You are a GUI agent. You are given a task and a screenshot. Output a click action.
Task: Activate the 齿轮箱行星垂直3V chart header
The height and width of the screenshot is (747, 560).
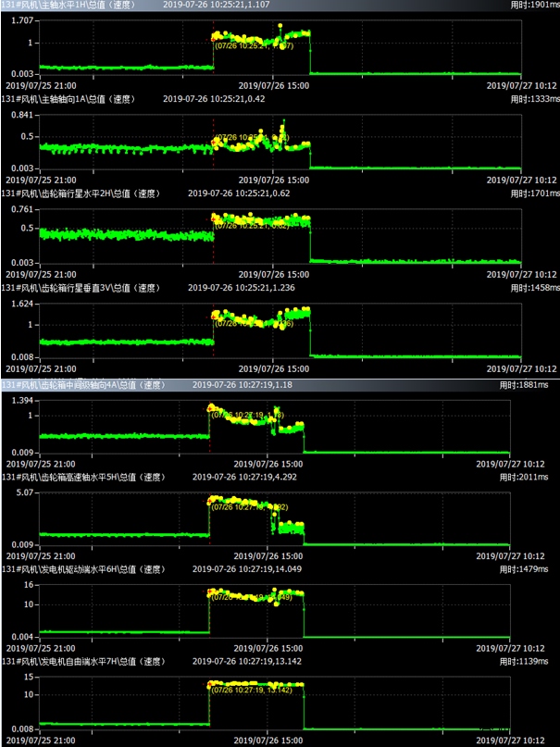click(79, 288)
